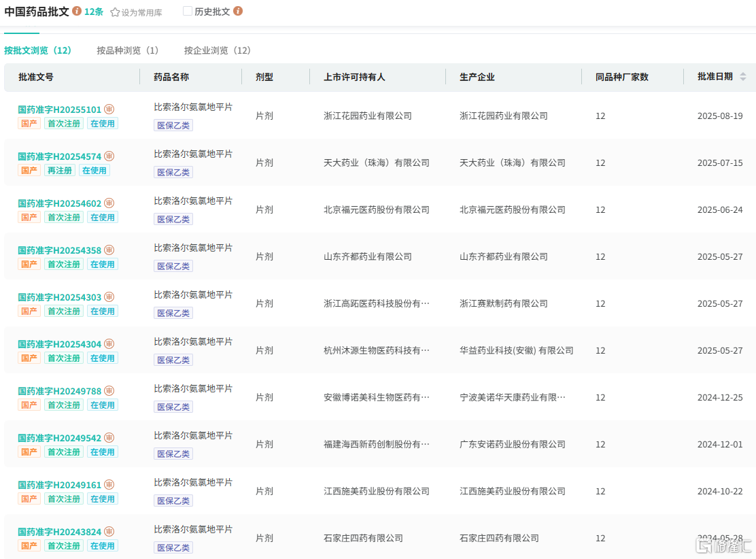
Task: Open approval 国药准字H20249542
Action: (60, 437)
